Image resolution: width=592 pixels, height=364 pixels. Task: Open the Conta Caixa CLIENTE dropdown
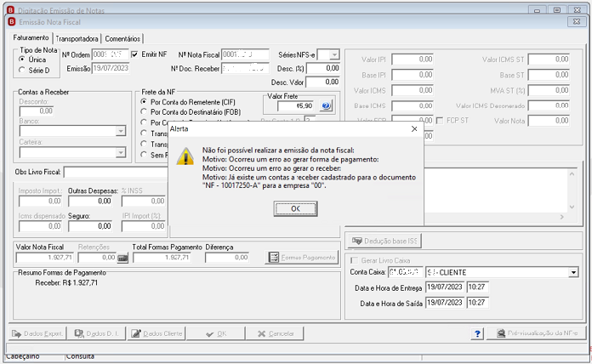coord(573,272)
